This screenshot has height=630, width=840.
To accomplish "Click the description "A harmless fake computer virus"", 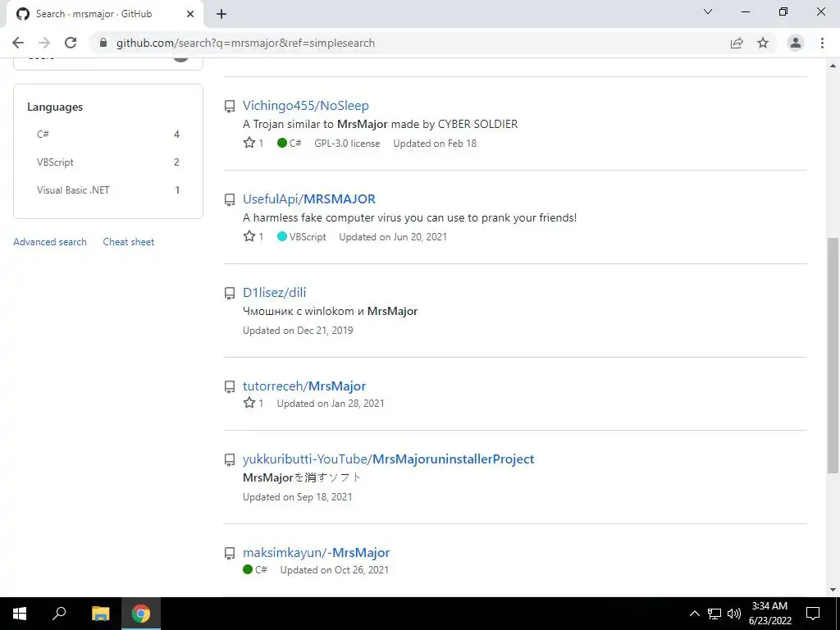I will pyautogui.click(x=410, y=217).
